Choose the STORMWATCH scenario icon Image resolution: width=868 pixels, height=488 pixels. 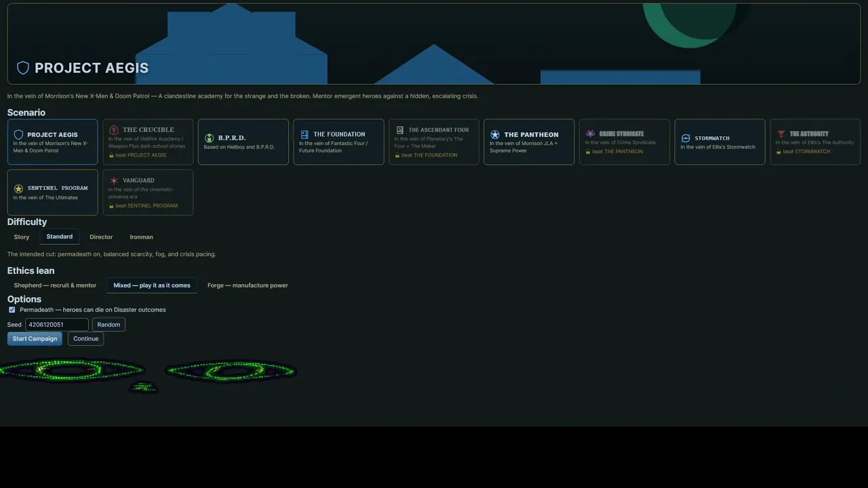tap(686, 138)
